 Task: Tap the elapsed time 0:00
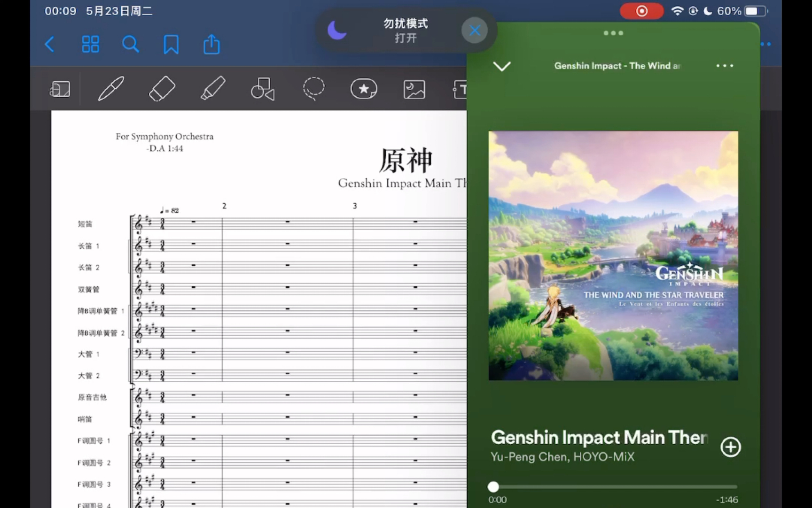[497, 500]
